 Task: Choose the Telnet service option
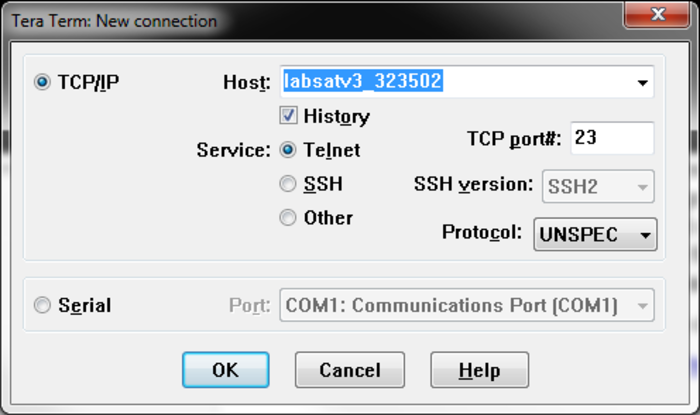point(288,150)
